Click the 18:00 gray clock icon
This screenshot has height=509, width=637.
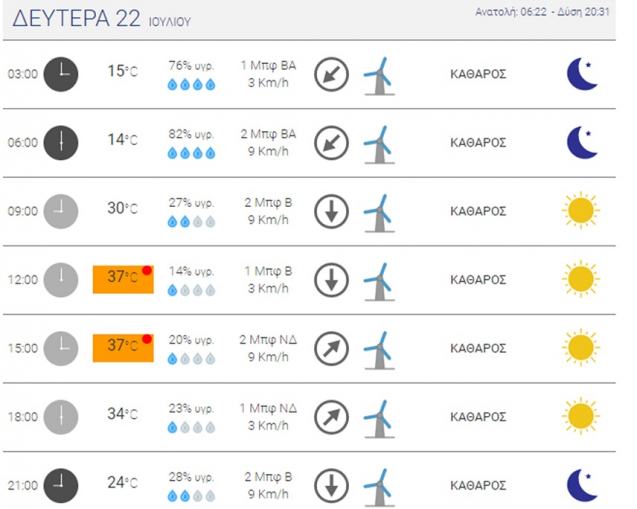[x=61, y=417]
